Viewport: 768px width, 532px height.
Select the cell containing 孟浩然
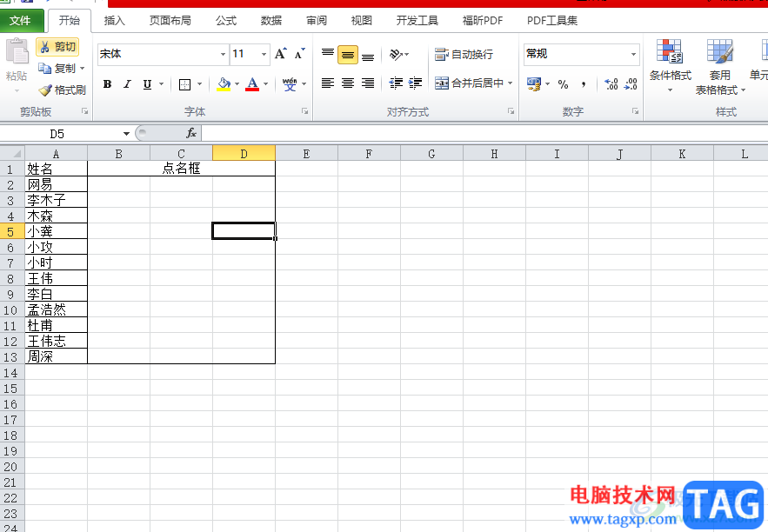tap(56, 309)
